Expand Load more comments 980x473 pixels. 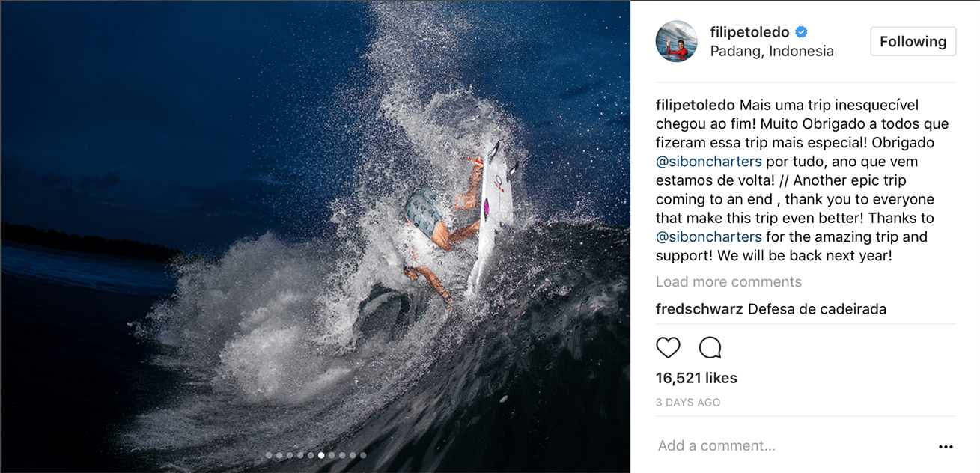click(x=728, y=282)
